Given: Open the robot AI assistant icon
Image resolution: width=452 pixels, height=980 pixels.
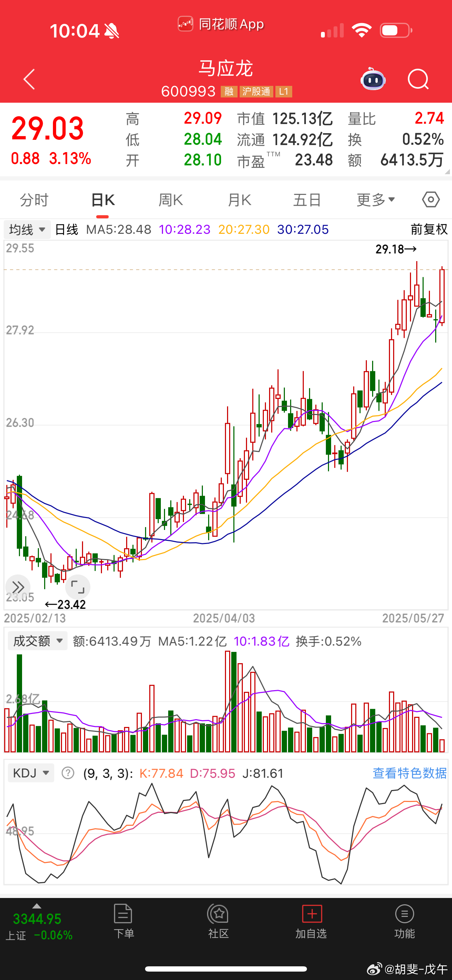Looking at the screenshot, I should click(x=373, y=79).
